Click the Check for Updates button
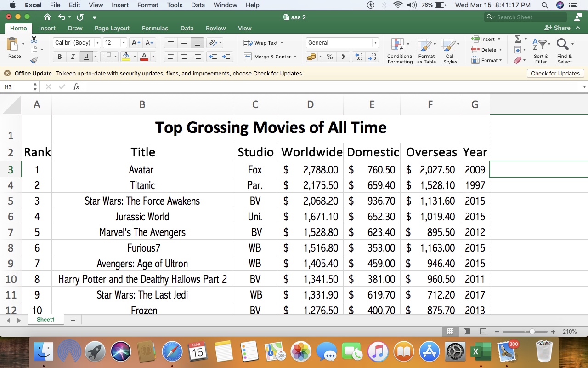Image resolution: width=588 pixels, height=368 pixels. (555, 74)
